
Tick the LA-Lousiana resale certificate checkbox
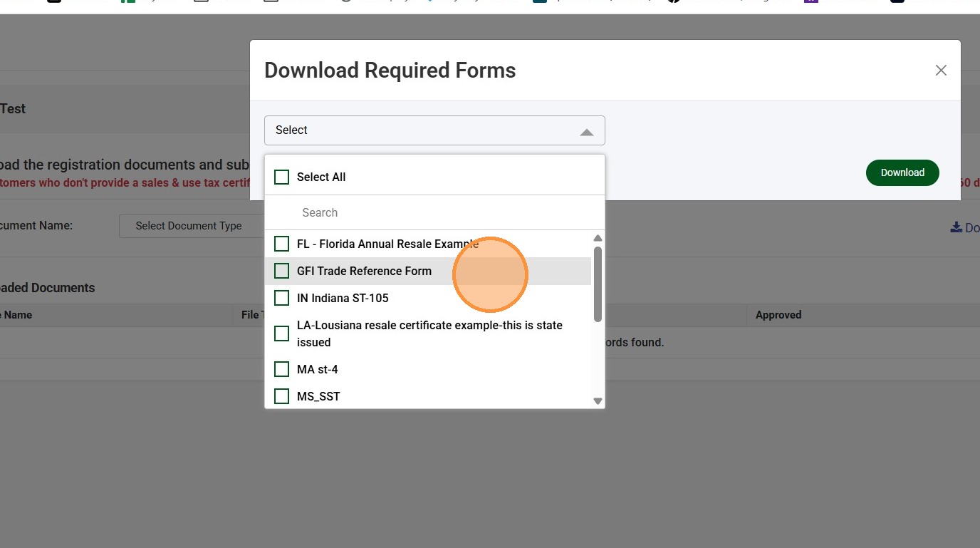coord(282,334)
